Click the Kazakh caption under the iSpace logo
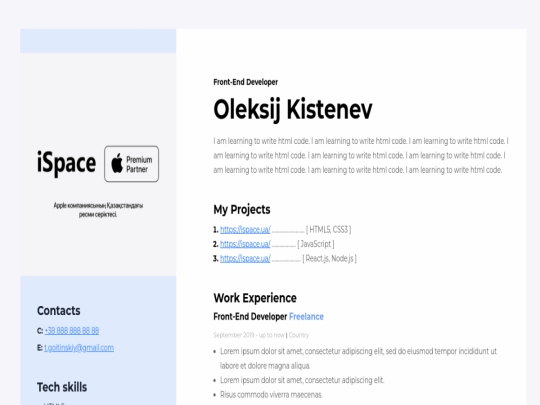The height and width of the screenshot is (405, 540). point(98,210)
